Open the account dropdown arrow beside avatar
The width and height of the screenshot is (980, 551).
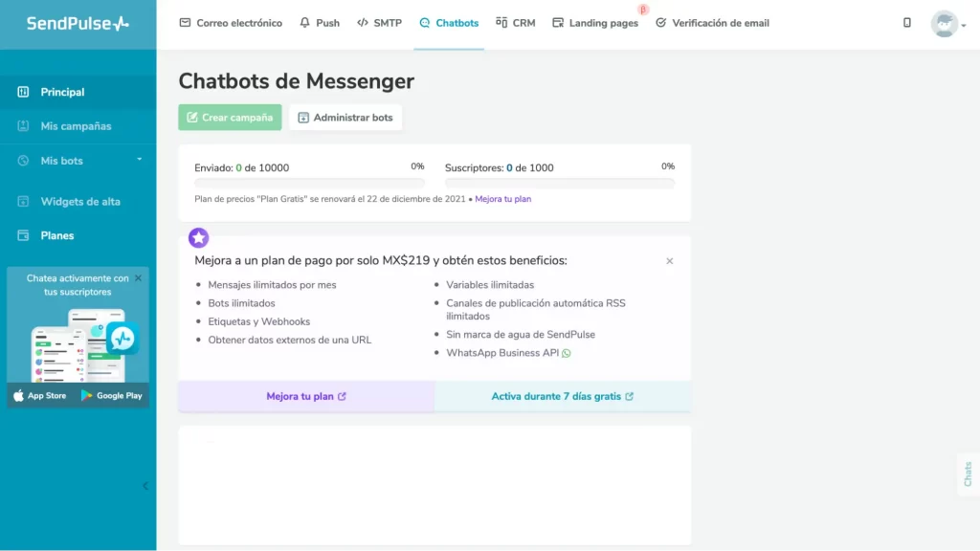(964, 26)
